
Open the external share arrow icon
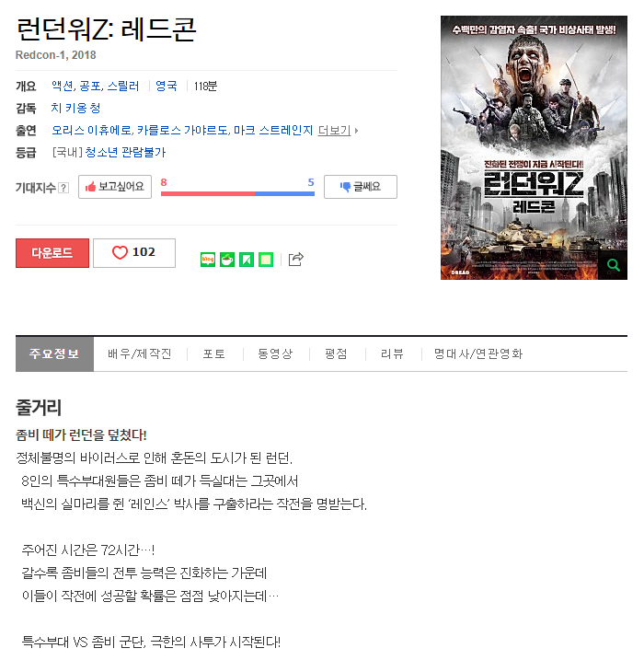pyautogui.click(x=295, y=260)
